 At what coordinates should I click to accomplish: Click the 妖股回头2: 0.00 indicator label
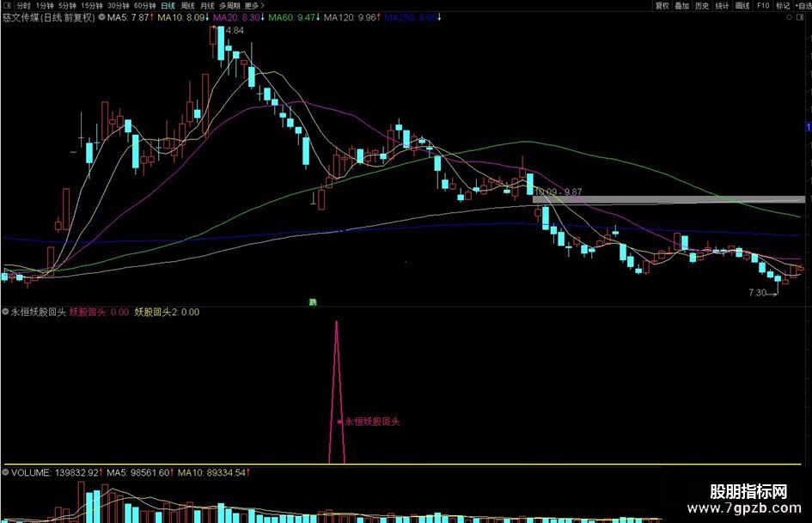tap(167, 312)
